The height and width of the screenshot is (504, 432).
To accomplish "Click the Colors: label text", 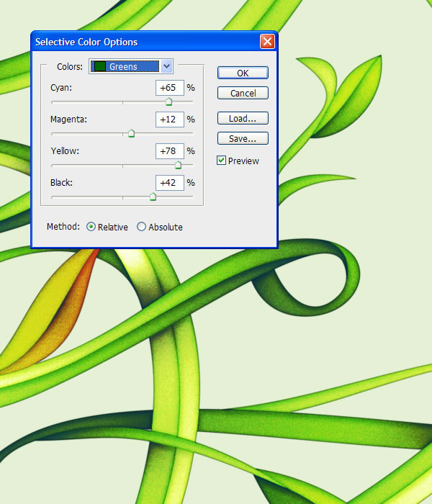I will pos(70,67).
